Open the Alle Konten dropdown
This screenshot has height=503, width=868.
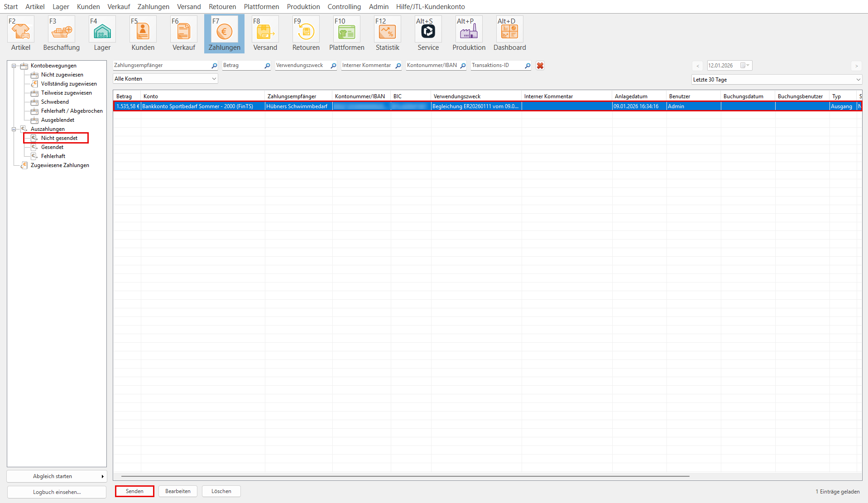point(165,79)
